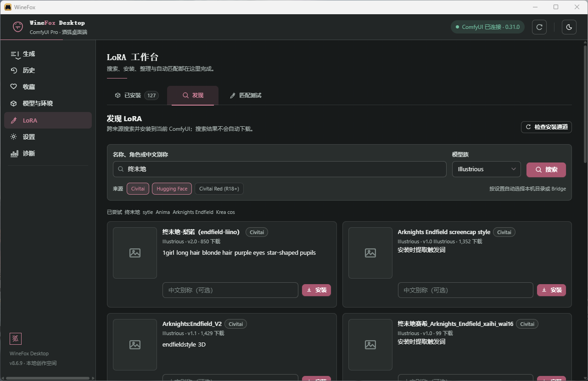
Task: Click recent search term 终末地
Action: pos(132,212)
